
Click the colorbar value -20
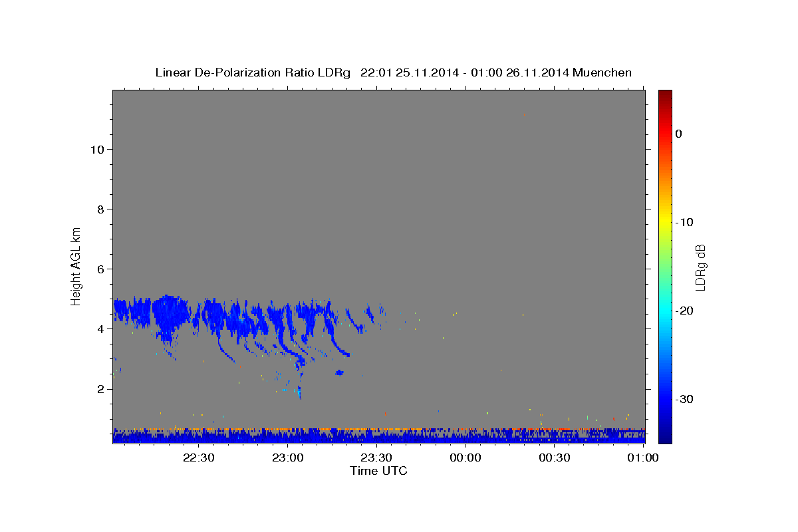click(x=685, y=311)
